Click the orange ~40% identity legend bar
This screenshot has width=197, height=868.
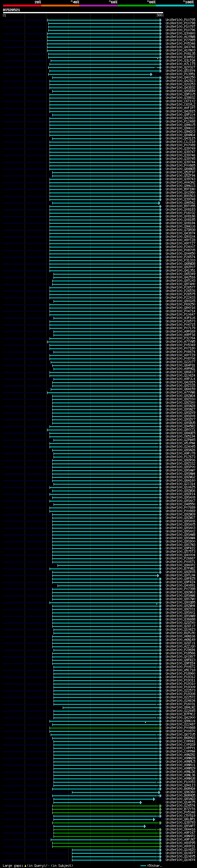click(60, 6)
